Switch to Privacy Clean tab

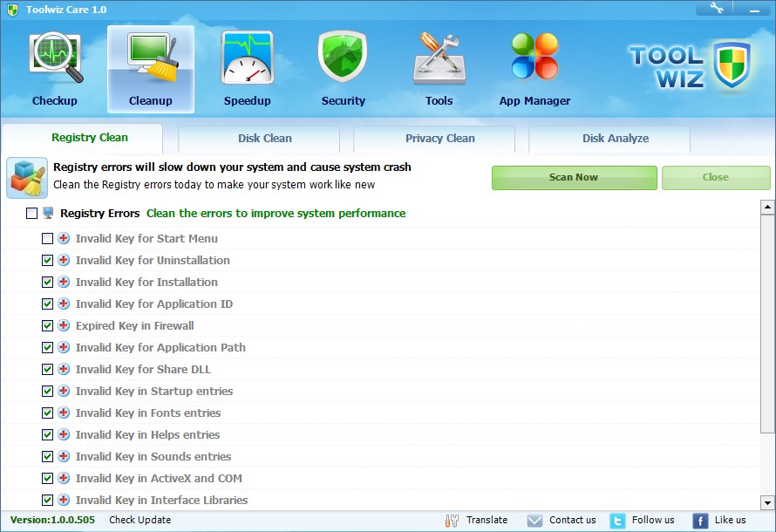(434, 139)
